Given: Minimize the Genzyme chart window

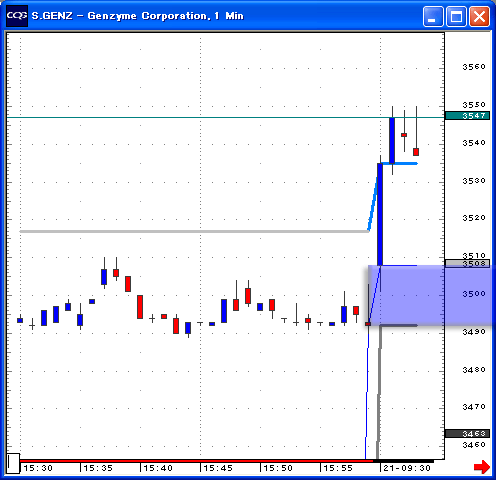Looking at the screenshot, I should pos(433,16).
